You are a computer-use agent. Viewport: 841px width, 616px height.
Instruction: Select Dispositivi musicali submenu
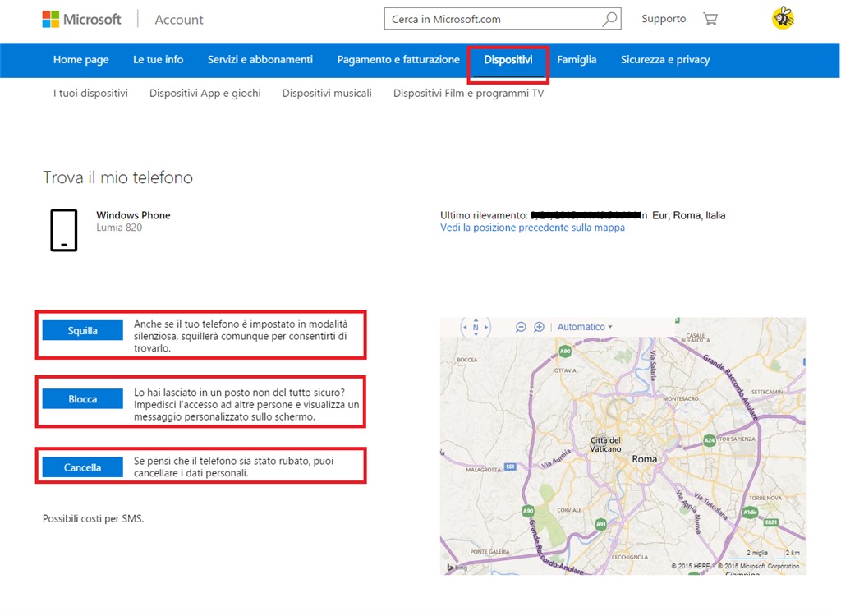pyautogui.click(x=327, y=94)
